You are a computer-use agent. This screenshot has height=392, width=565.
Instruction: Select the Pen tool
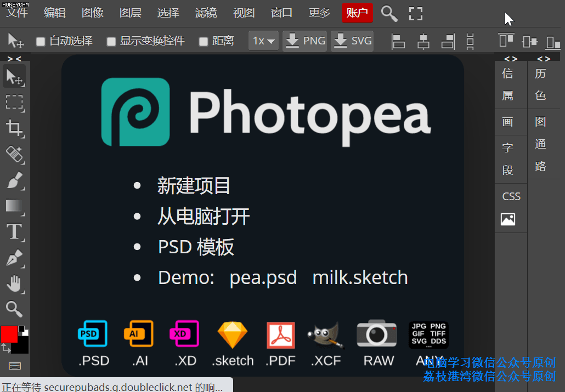click(14, 258)
